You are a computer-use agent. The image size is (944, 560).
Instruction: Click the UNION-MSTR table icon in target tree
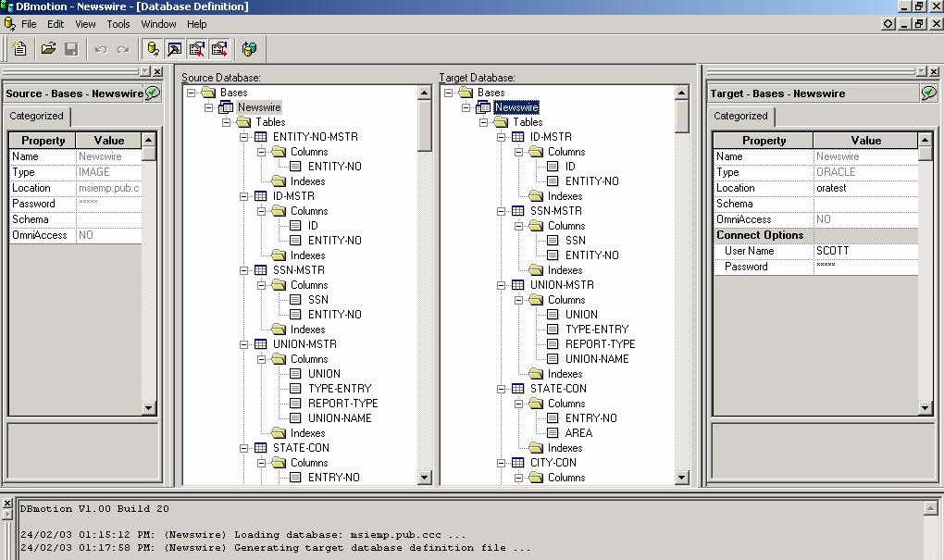tap(517, 285)
